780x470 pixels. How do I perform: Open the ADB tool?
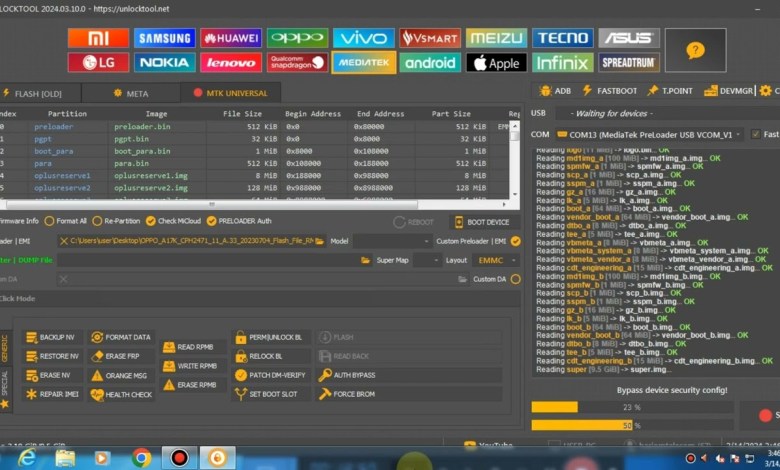(556, 91)
